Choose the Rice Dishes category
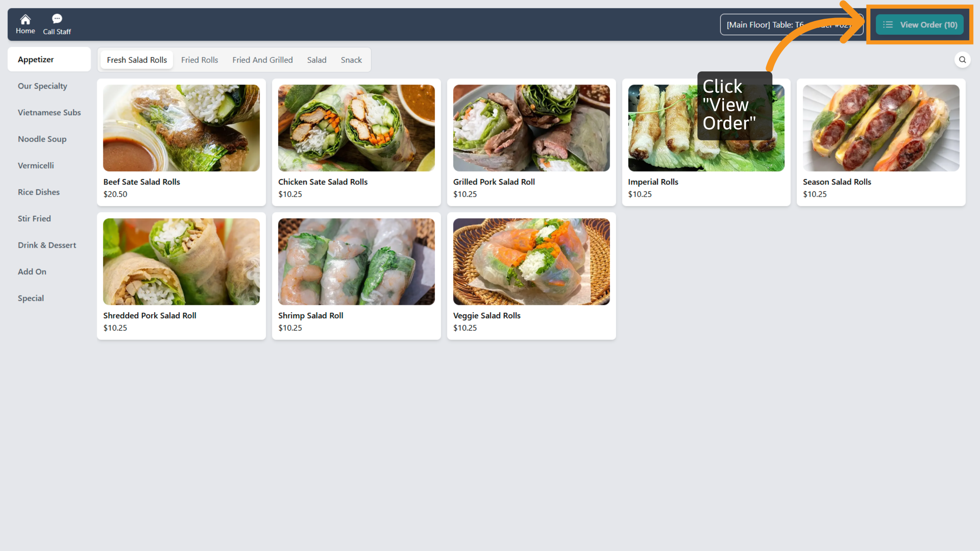Viewport: 980px width, 551px height. 39,192
